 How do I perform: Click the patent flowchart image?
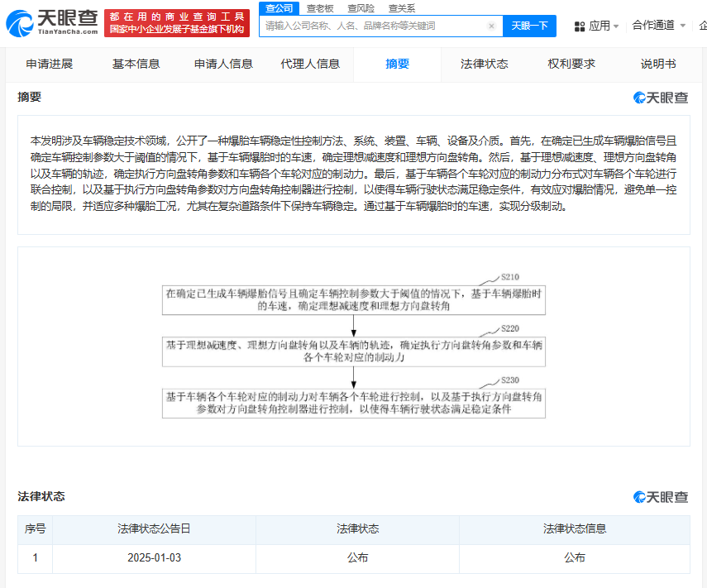pos(354,346)
